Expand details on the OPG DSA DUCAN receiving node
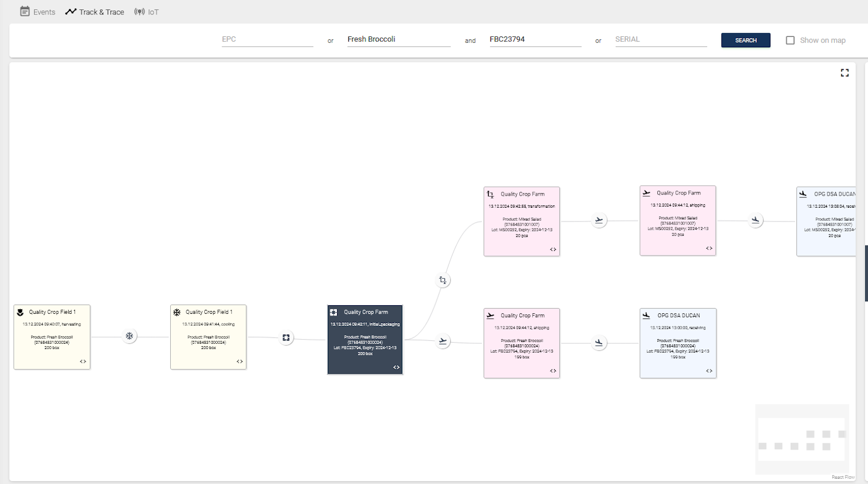Screen dimensions: 868x484 [x=709, y=371]
